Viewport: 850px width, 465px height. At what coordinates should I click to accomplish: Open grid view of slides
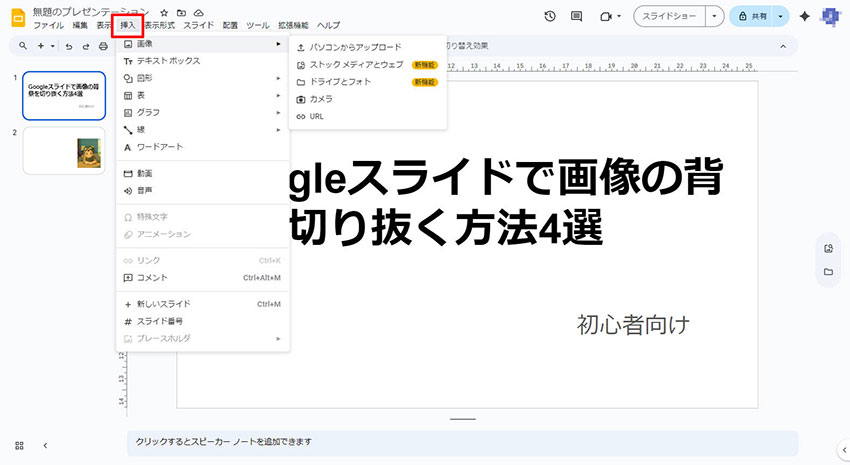[x=19, y=445]
